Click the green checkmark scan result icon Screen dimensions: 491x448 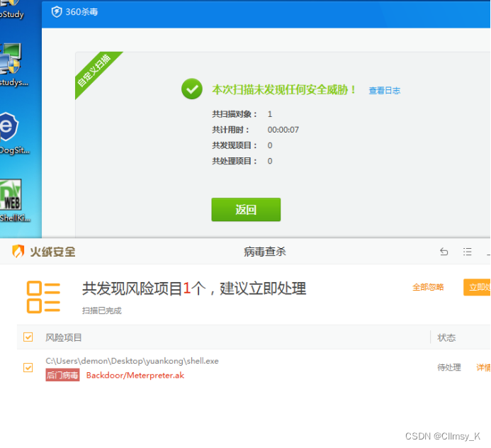(191, 89)
